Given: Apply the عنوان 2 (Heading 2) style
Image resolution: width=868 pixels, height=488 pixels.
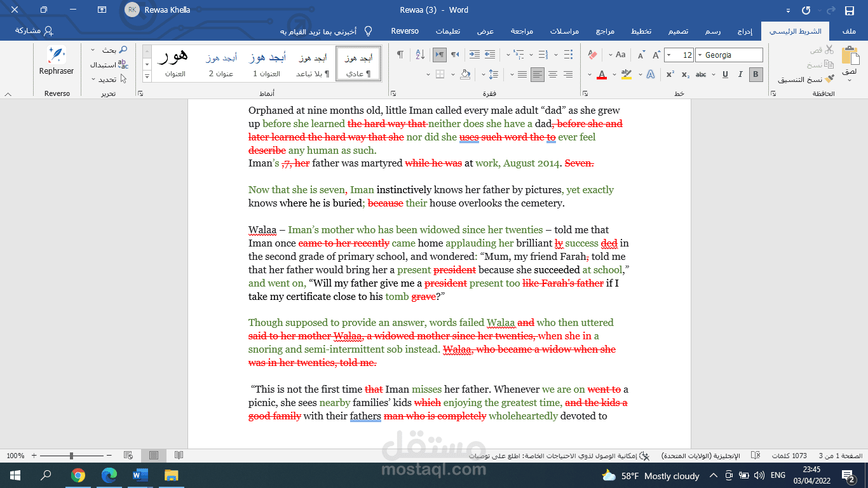Looking at the screenshot, I should [x=221, y=64].
